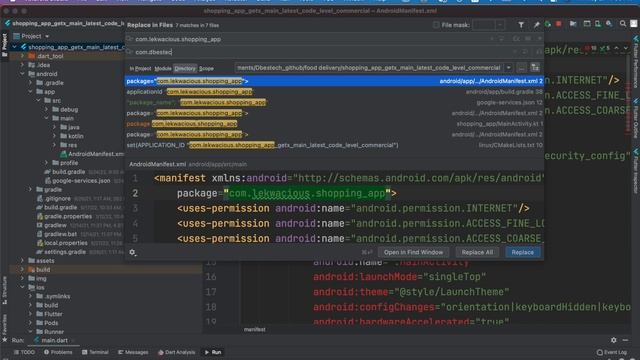Click the red stop button in toolbar
Screen dimensions: 640x360
click(558, 24)
